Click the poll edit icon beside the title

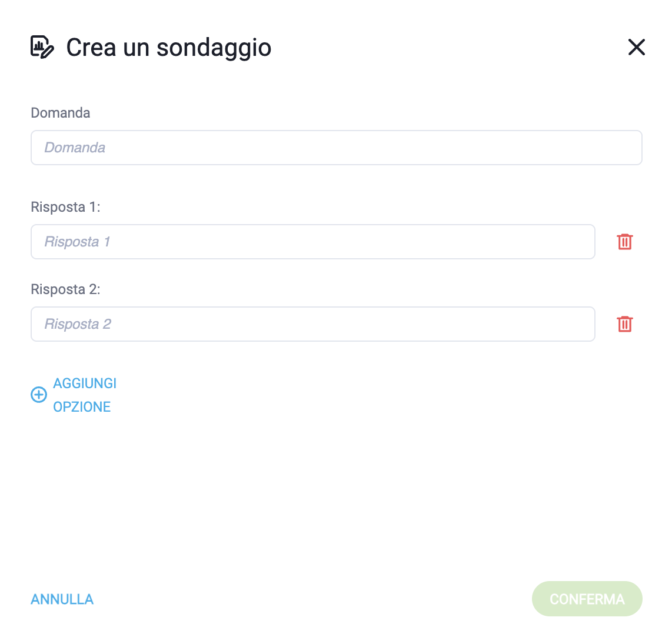[x=42, y=46]
